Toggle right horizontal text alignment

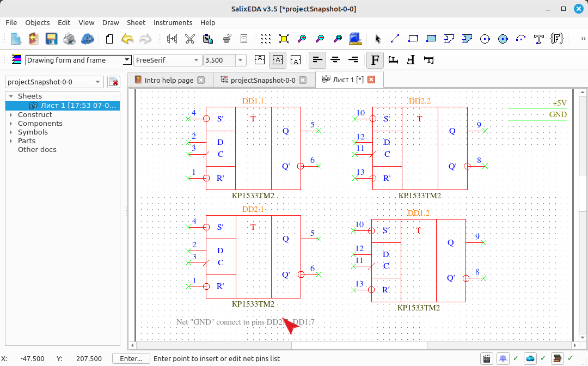(353, 60)
